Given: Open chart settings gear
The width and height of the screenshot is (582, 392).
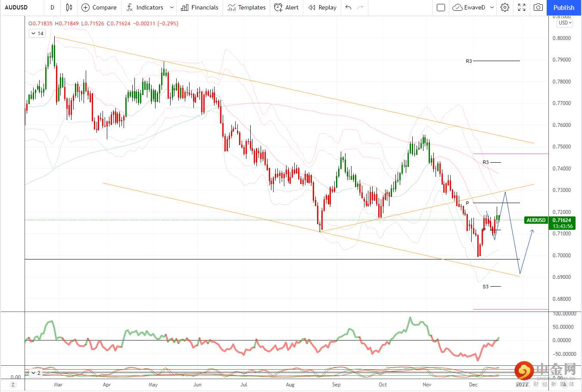Looking at the screenshot, I should tap(505, 7).
